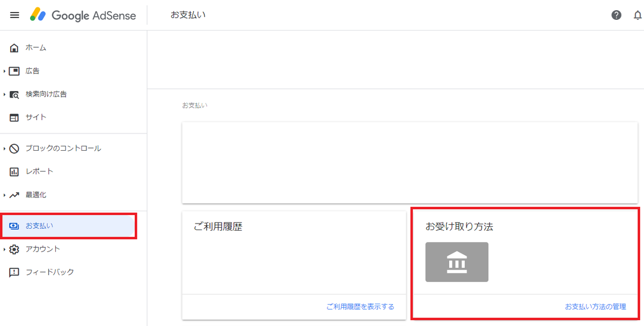Expand the アカウント sidebar section
The width and height of the screenshot is (644, 326).
click(x=4, y=249)
